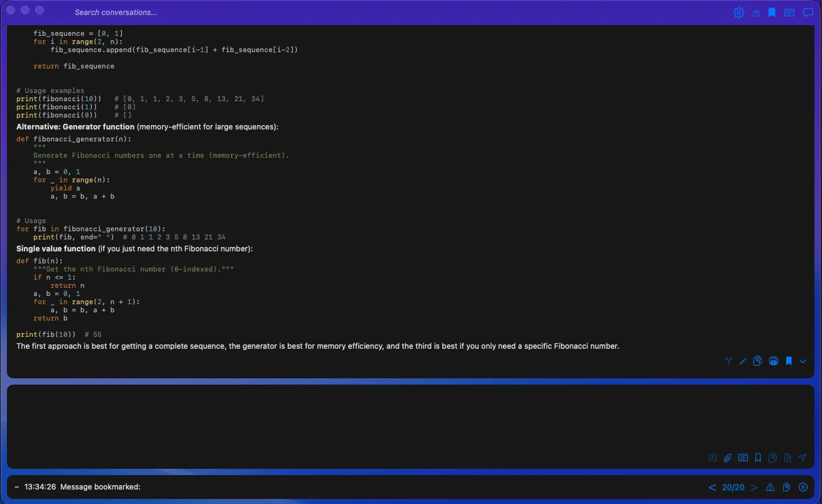The width and height of the screenshot is (822, 504).
Task: Toggle the bookmarks view in the top bar
Action: [772, 12]
